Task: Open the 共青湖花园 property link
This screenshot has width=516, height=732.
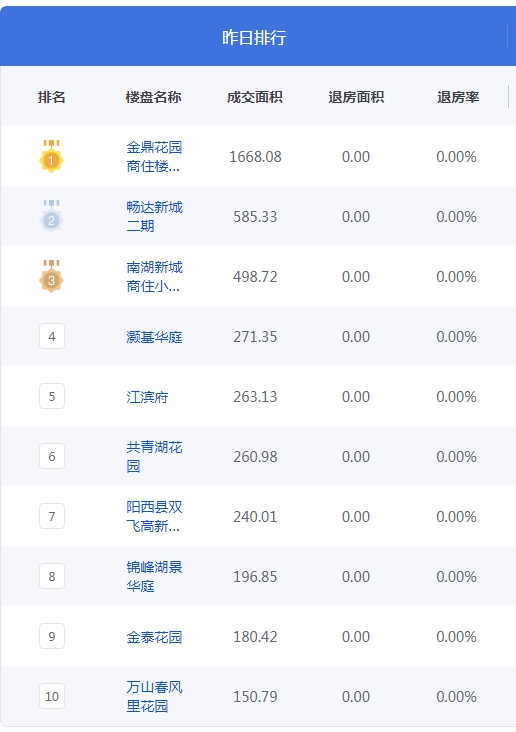Action: [154, 456]
